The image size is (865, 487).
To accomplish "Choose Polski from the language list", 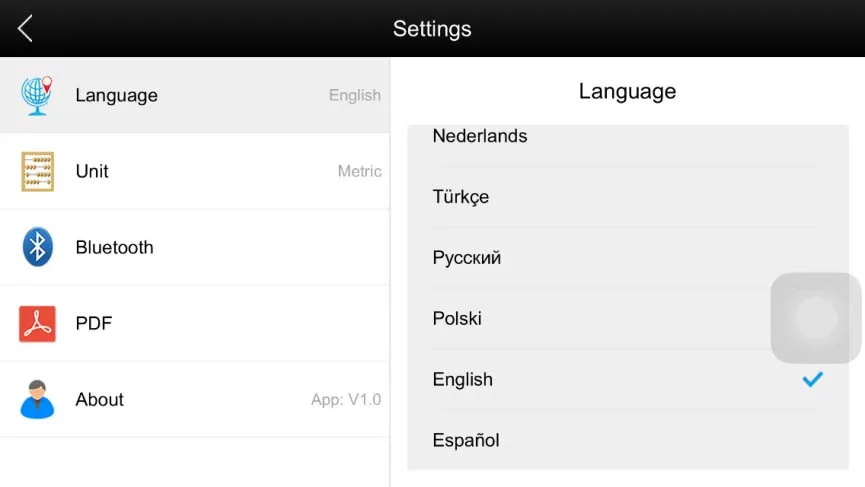I will (457, 319).
